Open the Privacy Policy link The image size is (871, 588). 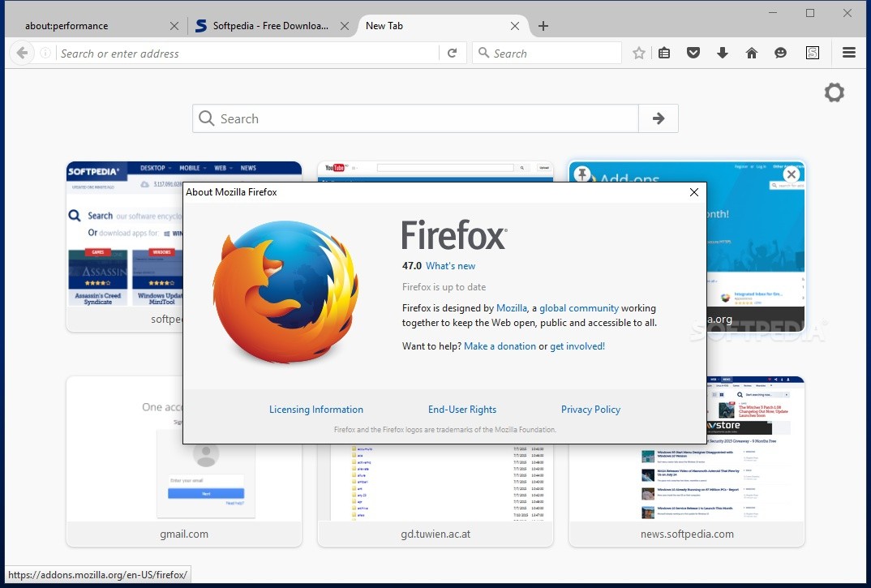point(590,410)
